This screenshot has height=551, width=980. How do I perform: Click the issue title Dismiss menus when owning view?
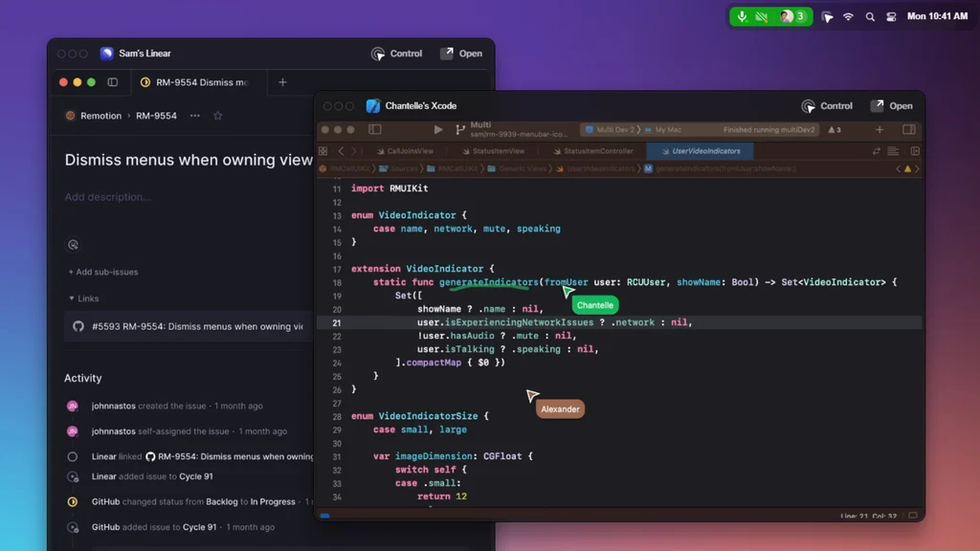pos(189,160)
